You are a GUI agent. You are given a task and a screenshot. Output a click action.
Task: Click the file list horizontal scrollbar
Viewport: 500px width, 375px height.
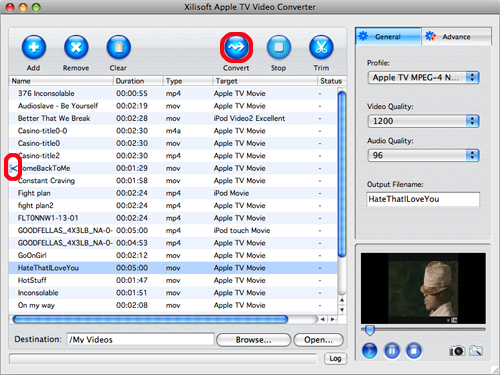pos(150,320)
